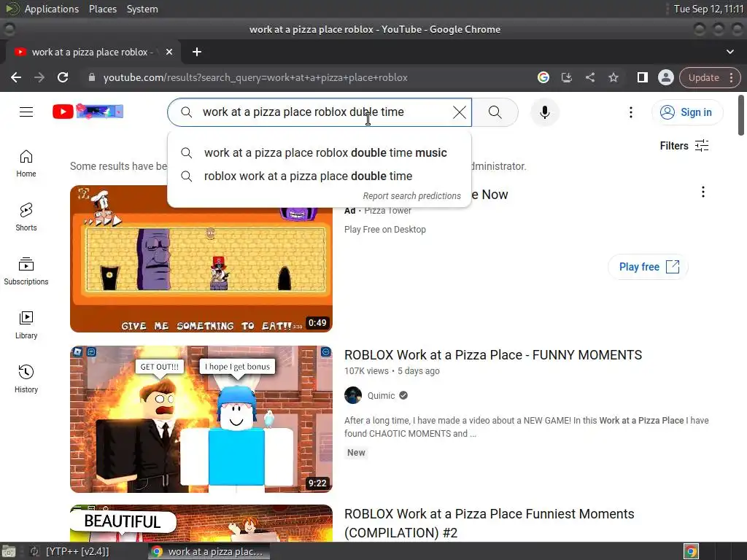Click the 'New' badge on the video

pyautogui.click(x=356, y=453)
